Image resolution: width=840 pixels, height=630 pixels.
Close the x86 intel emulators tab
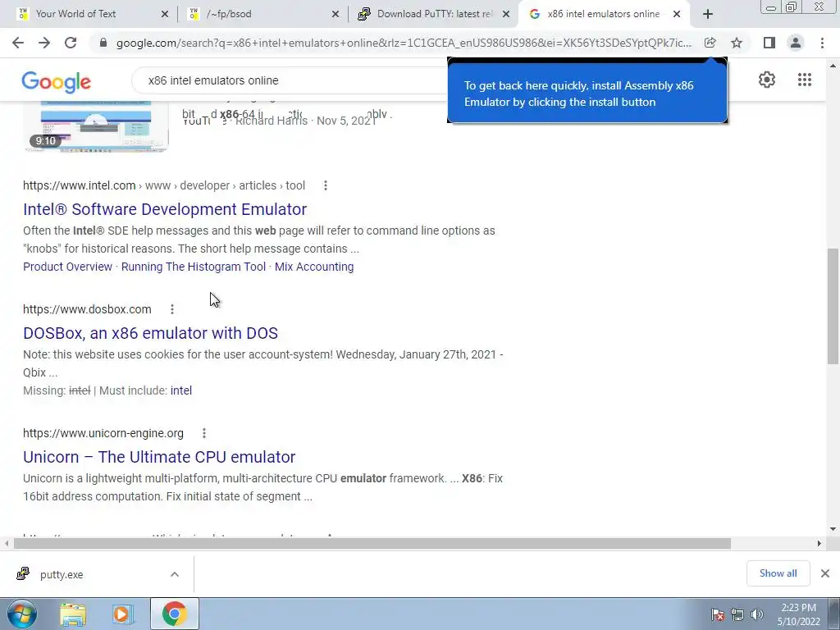click(677, 15)
